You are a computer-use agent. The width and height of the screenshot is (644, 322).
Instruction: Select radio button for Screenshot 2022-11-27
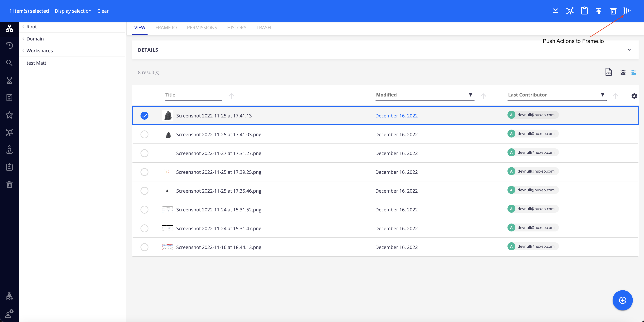point(145,153)
